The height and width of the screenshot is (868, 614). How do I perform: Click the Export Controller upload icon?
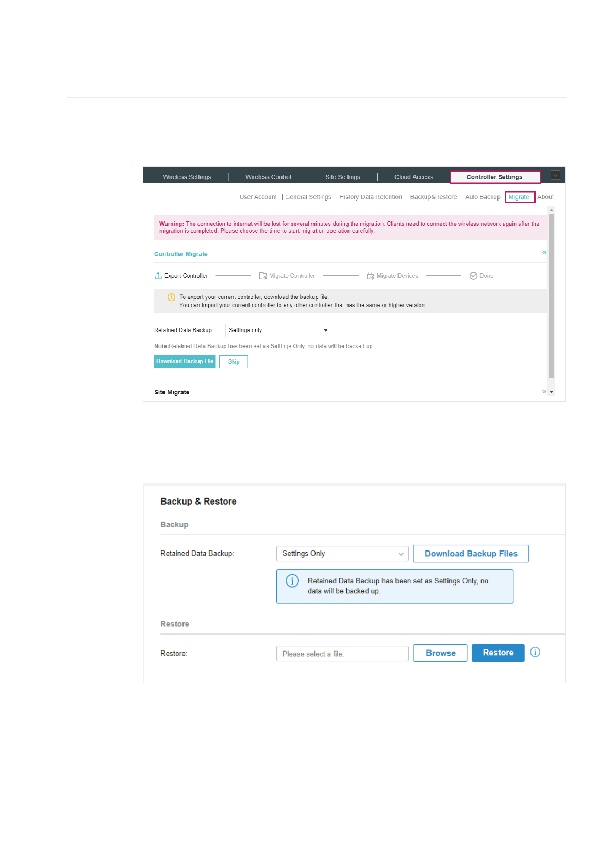158,276
